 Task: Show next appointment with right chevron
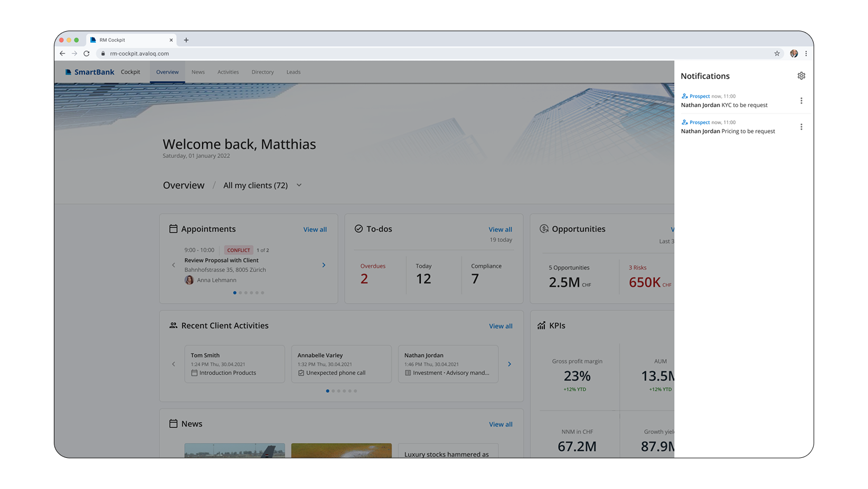pos(324,265)
